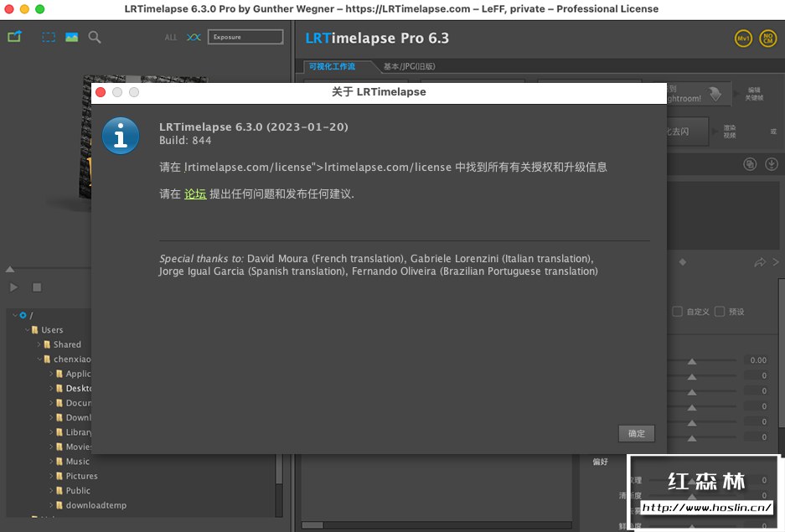Click the yellow NO CM circle icon

[768, 39]
